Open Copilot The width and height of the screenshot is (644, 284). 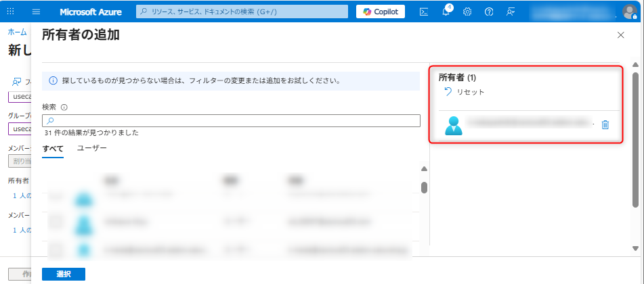click(x=381, y=11)
